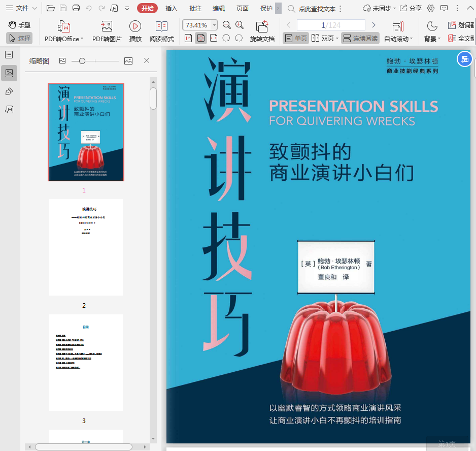Open the bookmarks outline sidebar icon
The width and height of the screenshot is (476, 451).
(x=9, y=54)
